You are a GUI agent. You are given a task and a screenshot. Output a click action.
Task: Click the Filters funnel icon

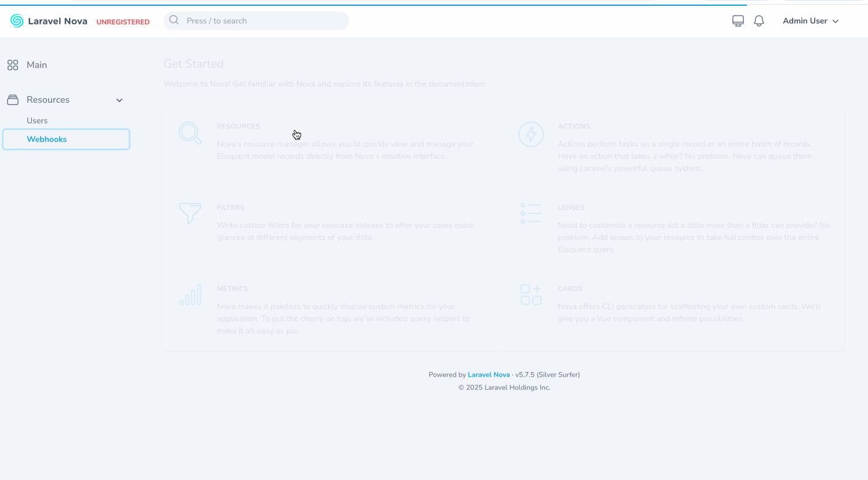click(x=190, y=213)
